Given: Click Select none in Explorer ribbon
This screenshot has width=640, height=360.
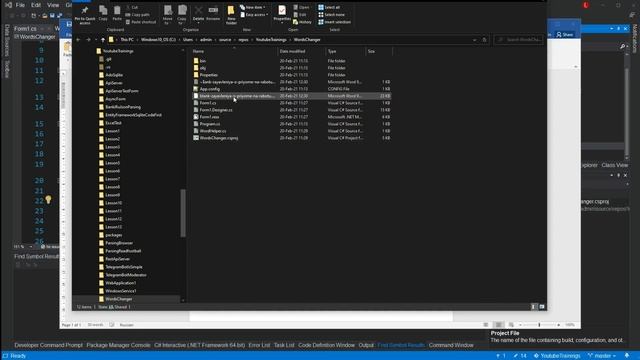Looking at the screenshot, I should pyautogui.click(x=331, y=15).
